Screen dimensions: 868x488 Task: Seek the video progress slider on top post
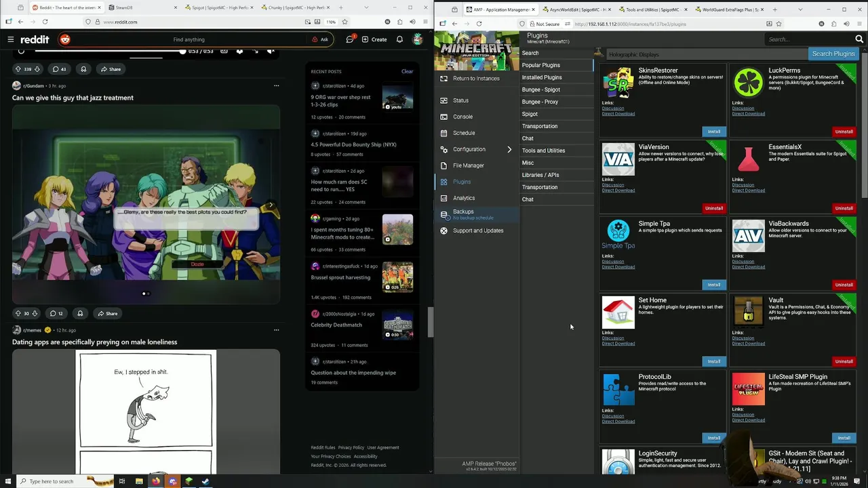[x=108, y=51]
